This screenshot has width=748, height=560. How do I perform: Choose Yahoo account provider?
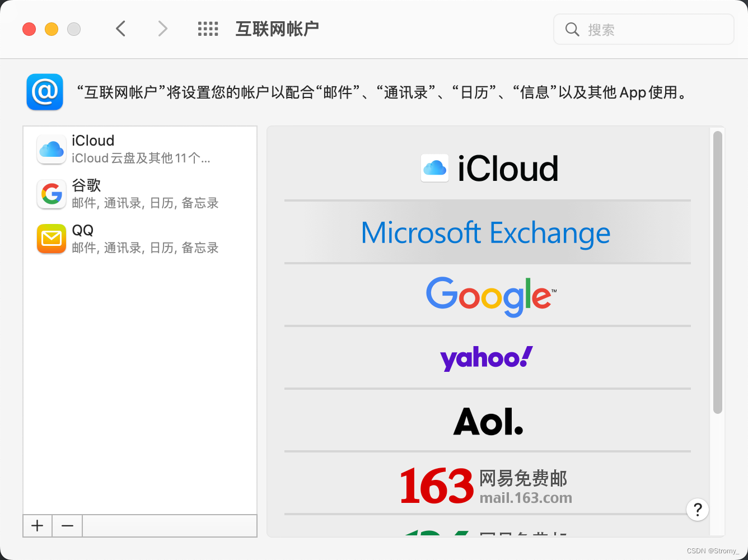click(x=488, y=357)
